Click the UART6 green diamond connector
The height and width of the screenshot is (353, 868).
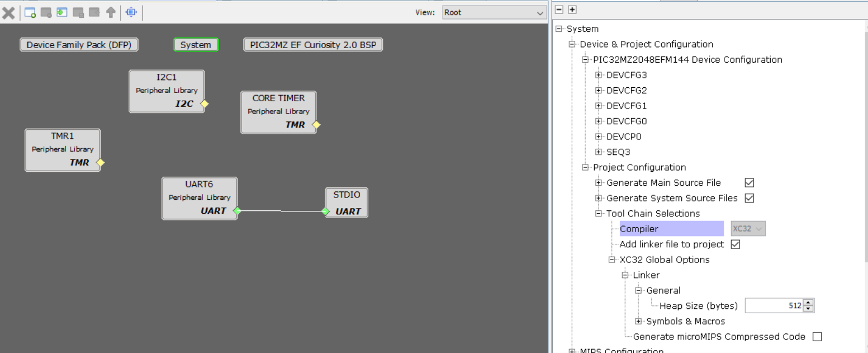pos(237,211)
